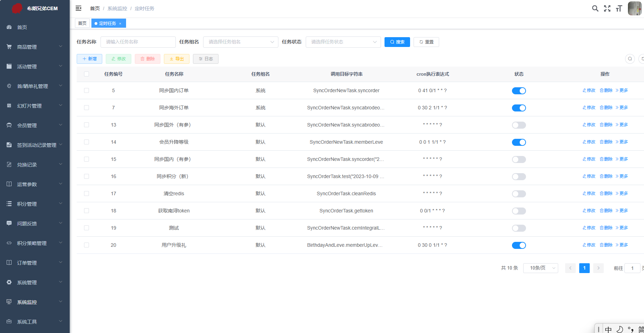Open the 日志 log button

206,59
